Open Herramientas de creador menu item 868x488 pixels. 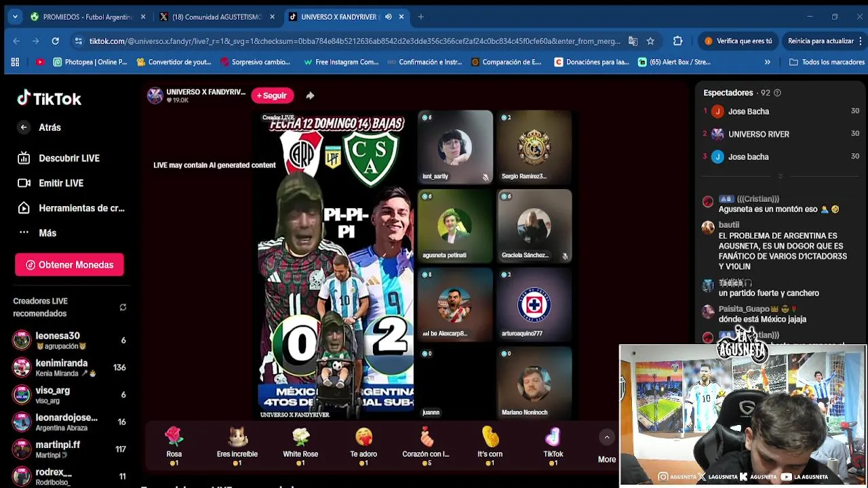click(x=71, y=208)
